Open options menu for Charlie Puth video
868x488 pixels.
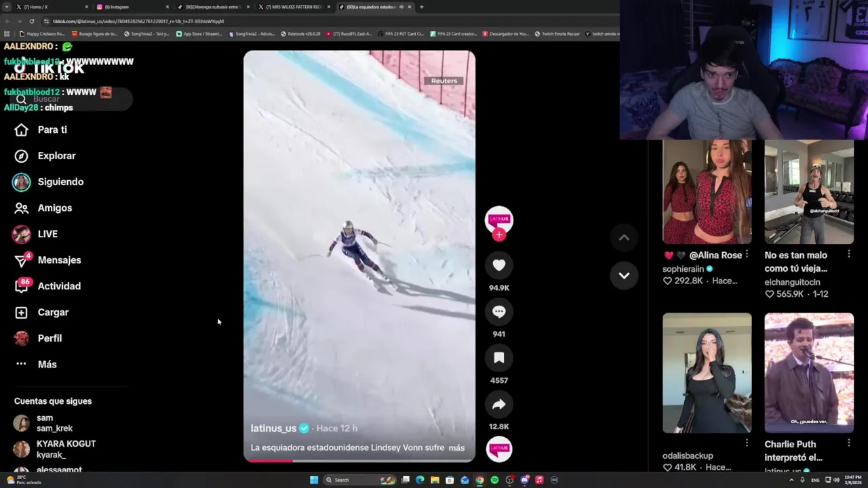coord(848,443)
